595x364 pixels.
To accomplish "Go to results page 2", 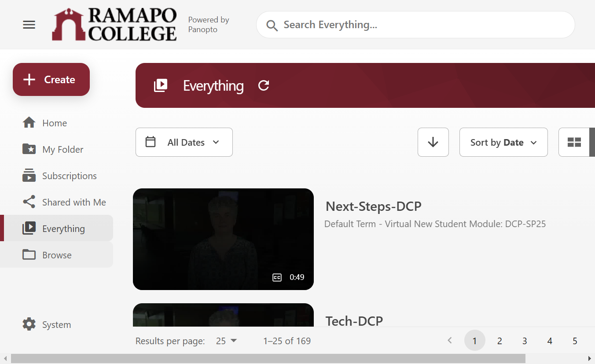I will coord(500,341).
